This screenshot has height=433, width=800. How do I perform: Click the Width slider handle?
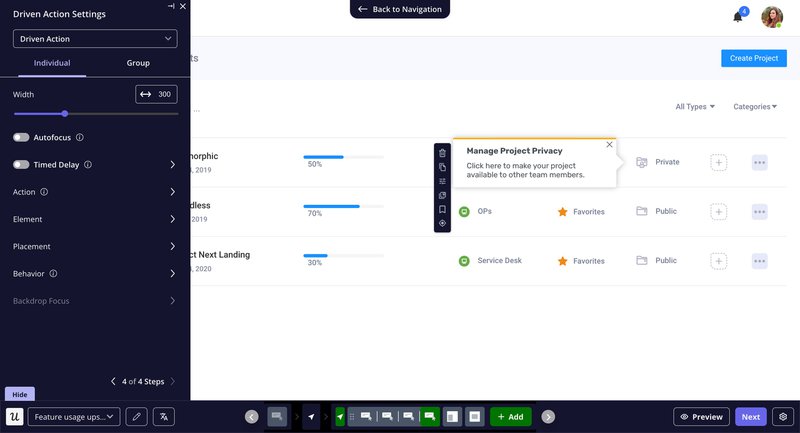(65, 114)
